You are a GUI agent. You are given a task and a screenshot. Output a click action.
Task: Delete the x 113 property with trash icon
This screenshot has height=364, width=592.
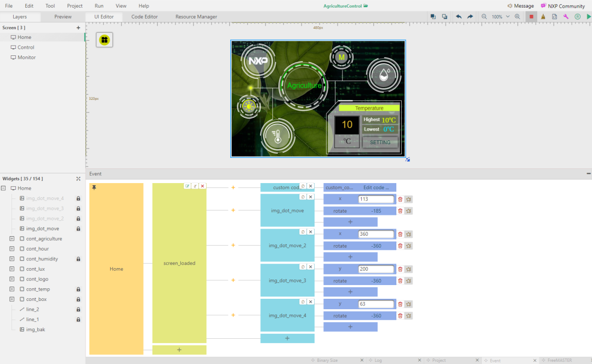(400, 199)
